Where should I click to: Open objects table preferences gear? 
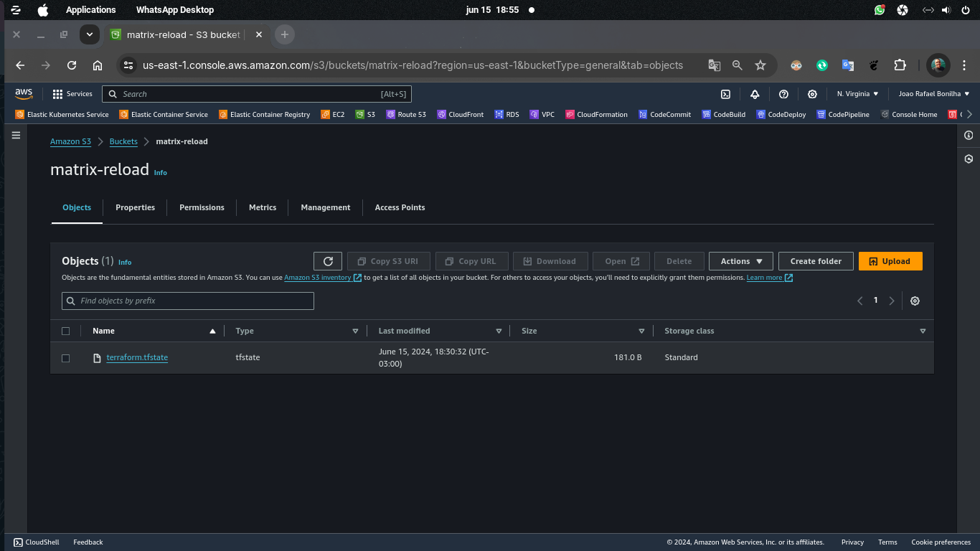[x=915, y=301]
